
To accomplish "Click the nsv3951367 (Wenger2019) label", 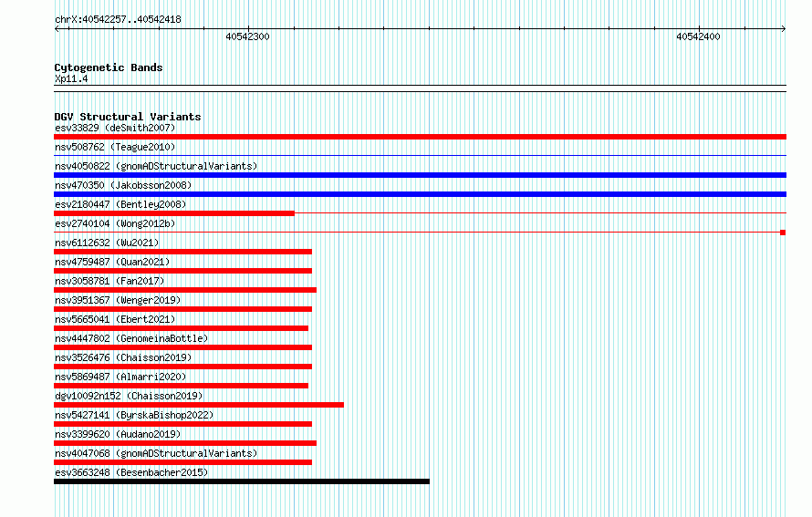I will [x=118, y=300].
